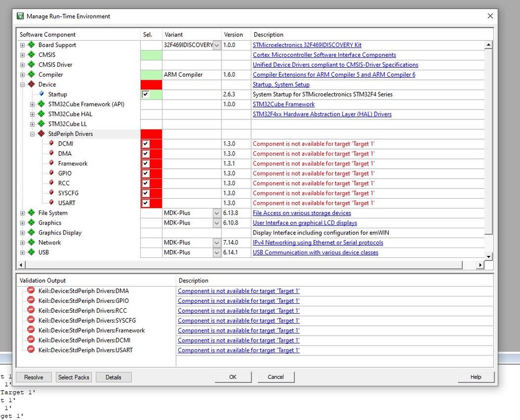
Task: Click the red DCMI component icon
Action: pos(52,143)
